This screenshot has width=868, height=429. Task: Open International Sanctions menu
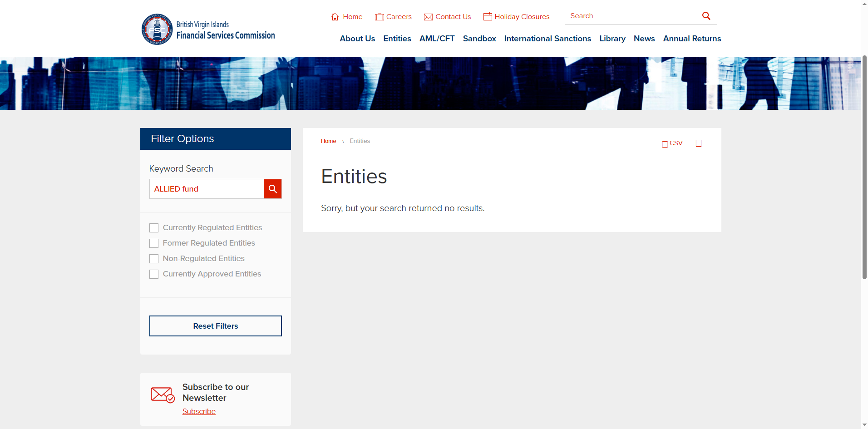tap(547, 39)
